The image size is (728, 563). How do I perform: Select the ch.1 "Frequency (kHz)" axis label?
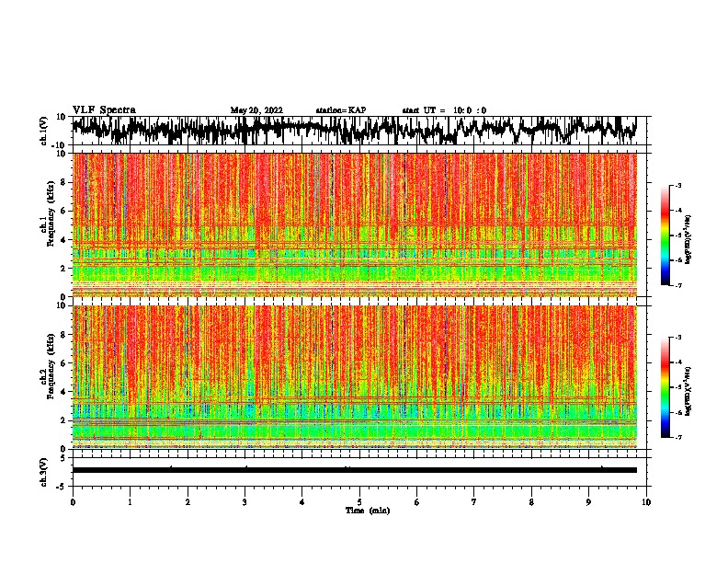click(51, 213)
